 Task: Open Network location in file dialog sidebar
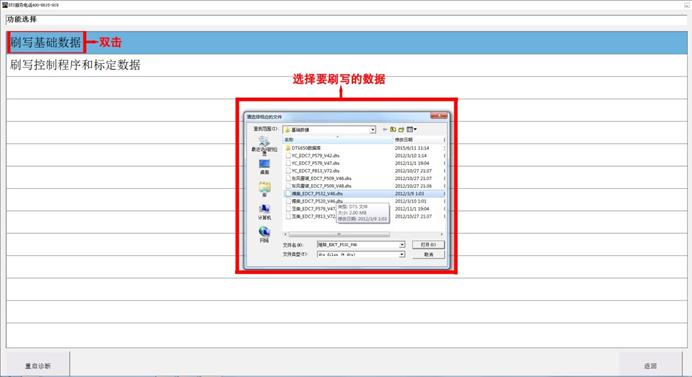(264, 234)
